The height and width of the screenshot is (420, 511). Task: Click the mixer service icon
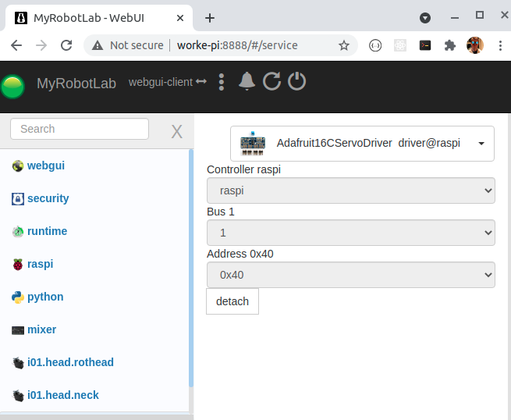coord(18,330)
